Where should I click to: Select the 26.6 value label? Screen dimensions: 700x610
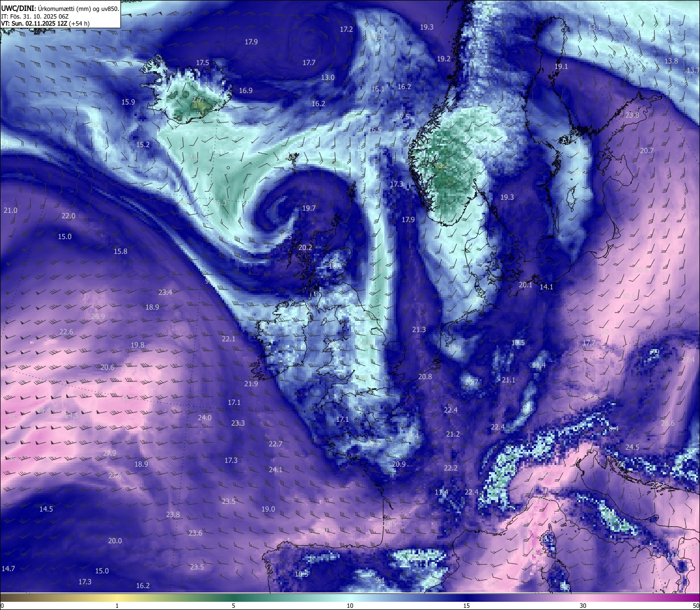(668, 423)
